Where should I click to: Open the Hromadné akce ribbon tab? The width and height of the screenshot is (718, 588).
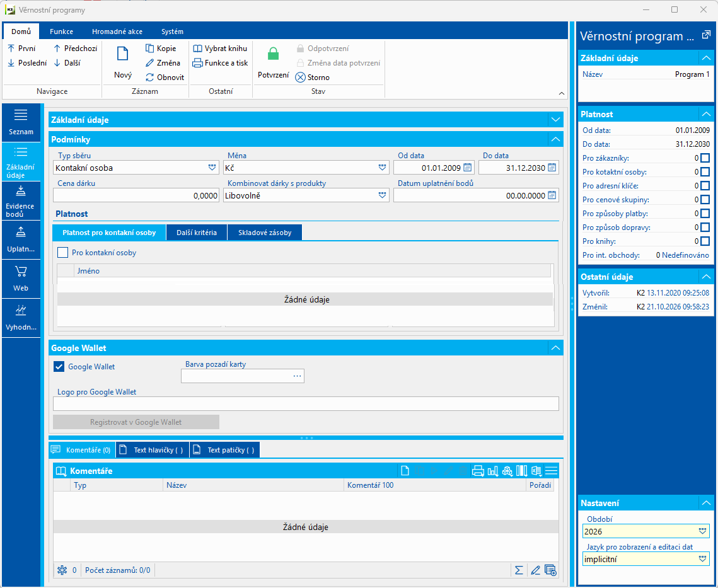coord(117,32)
